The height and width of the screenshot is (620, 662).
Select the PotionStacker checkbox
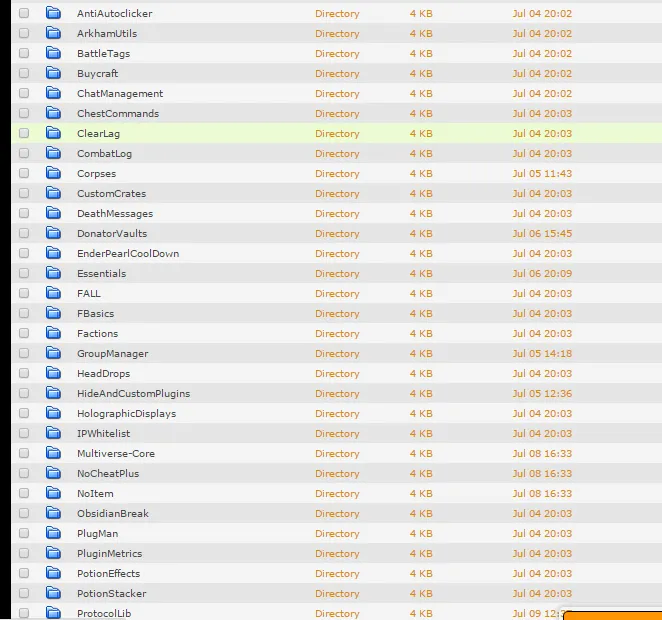click(x=24, y=593)
